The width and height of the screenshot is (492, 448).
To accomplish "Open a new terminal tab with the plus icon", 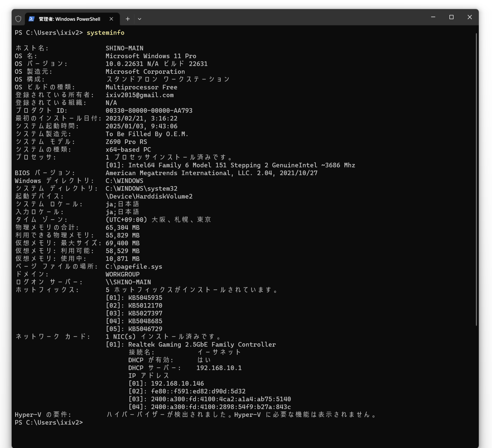I will click(128, 19).
